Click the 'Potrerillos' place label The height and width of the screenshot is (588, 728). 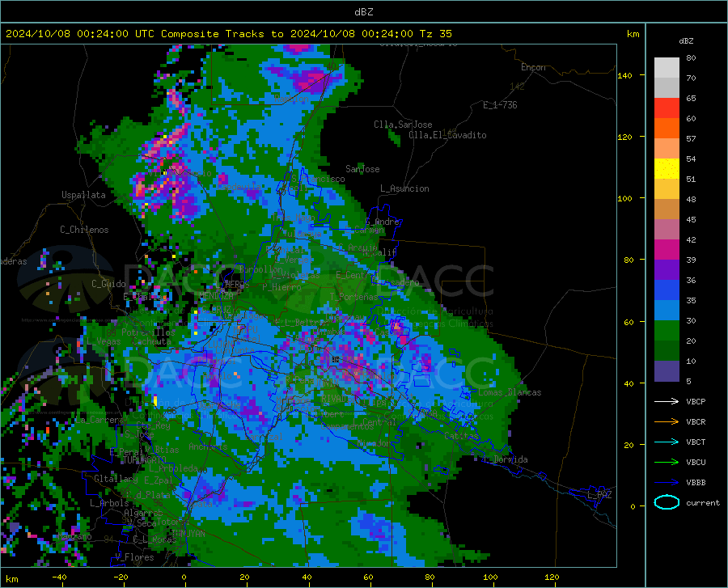(148, 332)
